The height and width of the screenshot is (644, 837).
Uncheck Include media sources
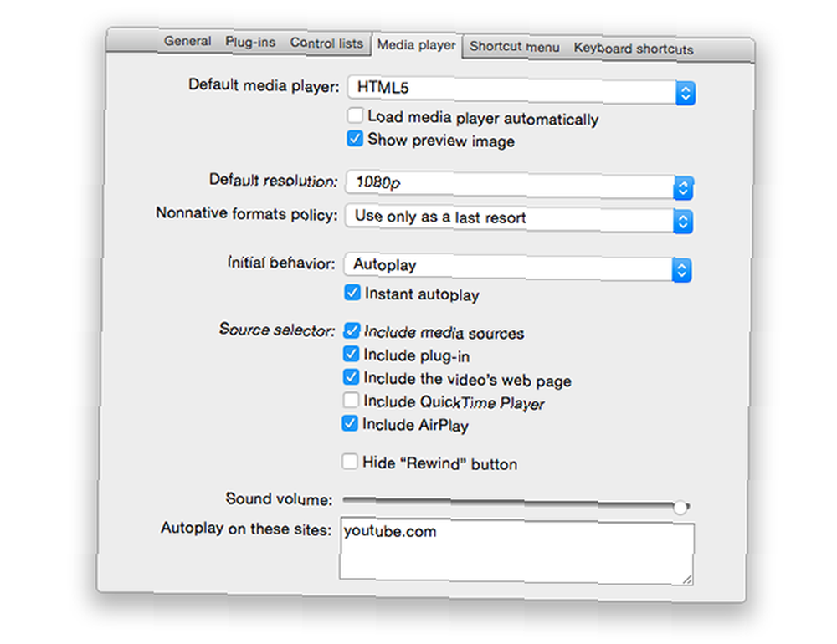[x=352, y=330]
